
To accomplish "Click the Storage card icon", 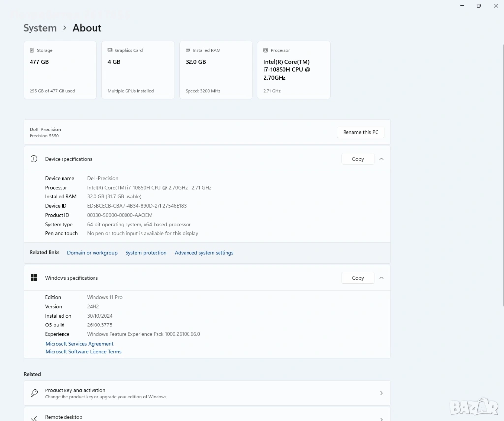I will pos(32,50).
